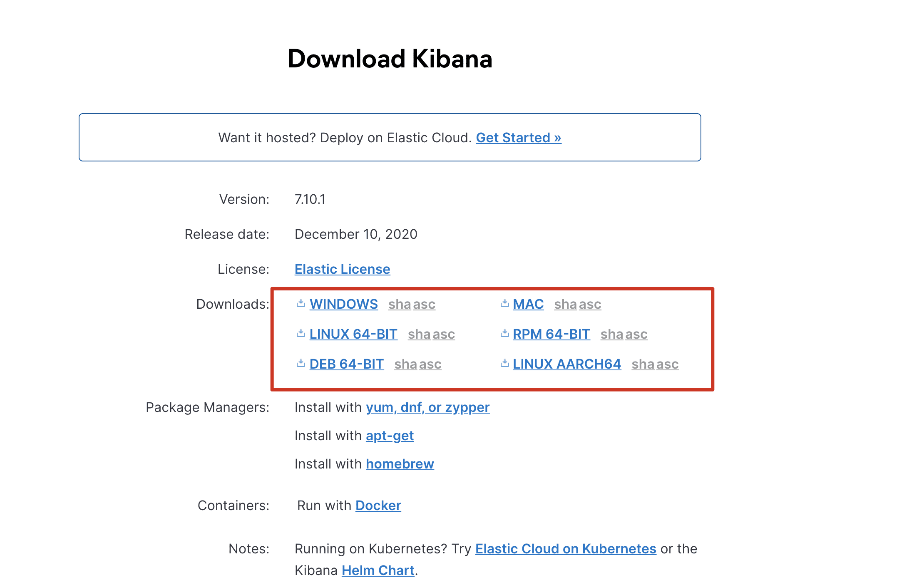Follow the apt-get install link

(x=390, y=436)
